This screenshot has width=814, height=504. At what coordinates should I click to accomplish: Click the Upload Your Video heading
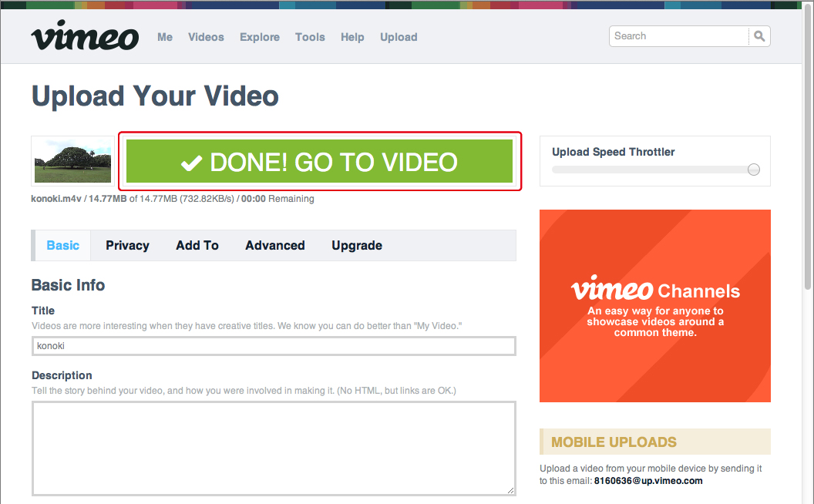[155, 96]
